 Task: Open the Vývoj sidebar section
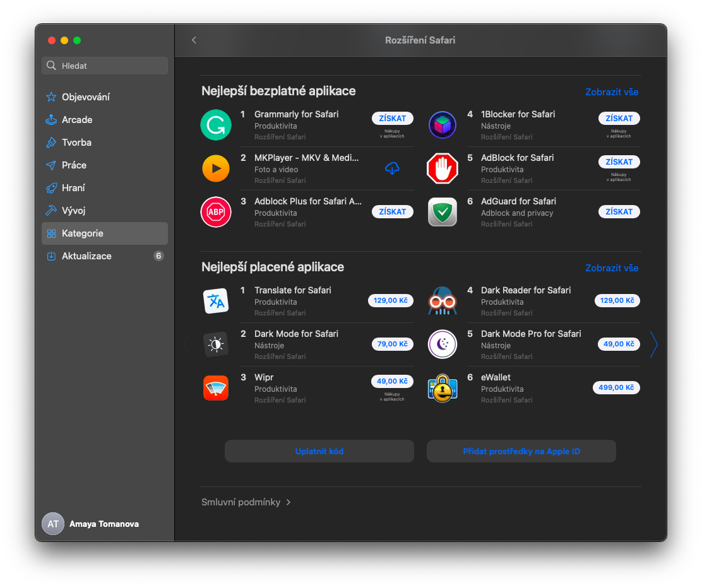pos(105,210)
